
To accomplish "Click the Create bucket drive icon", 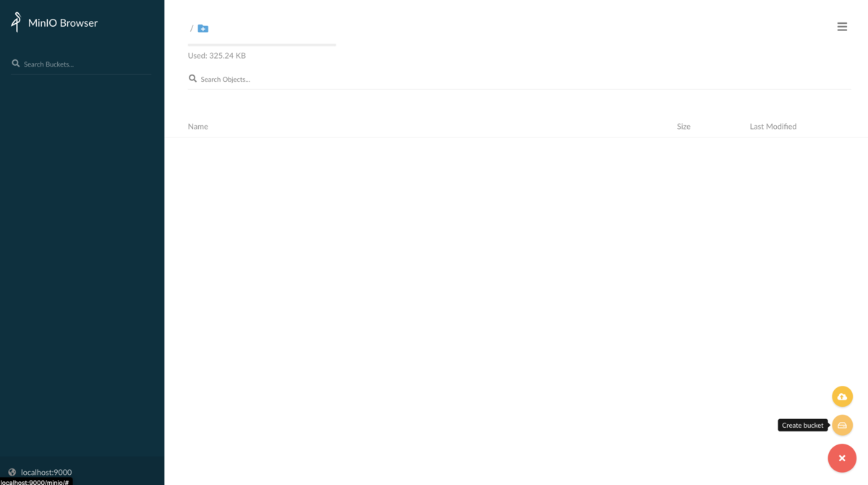I will (x=842, y=425).
